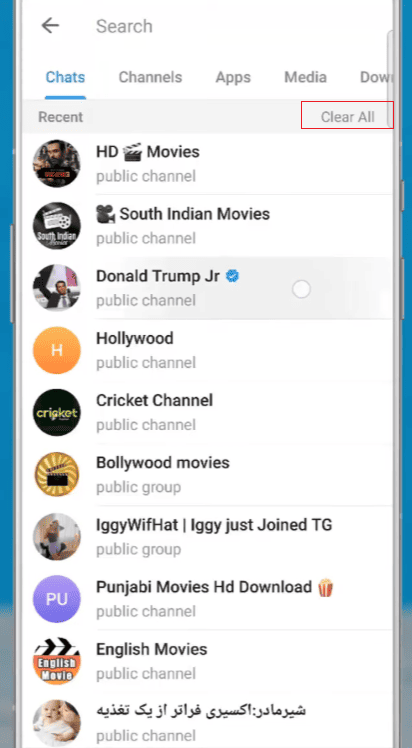This screenshot has height=748, width=412.
Task: Open "Hollywood" channel name
Action: pyautogui.click(x=135, y=339)
